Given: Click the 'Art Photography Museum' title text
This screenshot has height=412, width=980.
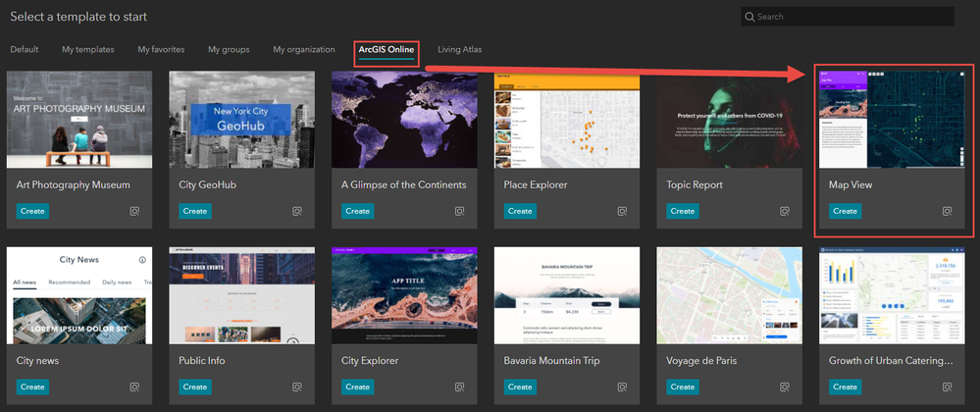Looking at the screenshot, I should click(x=74, y=185).
